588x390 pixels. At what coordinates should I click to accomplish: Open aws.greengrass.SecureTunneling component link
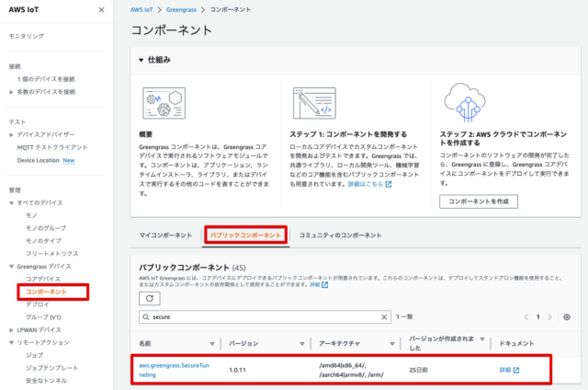(x=174, y=370)
